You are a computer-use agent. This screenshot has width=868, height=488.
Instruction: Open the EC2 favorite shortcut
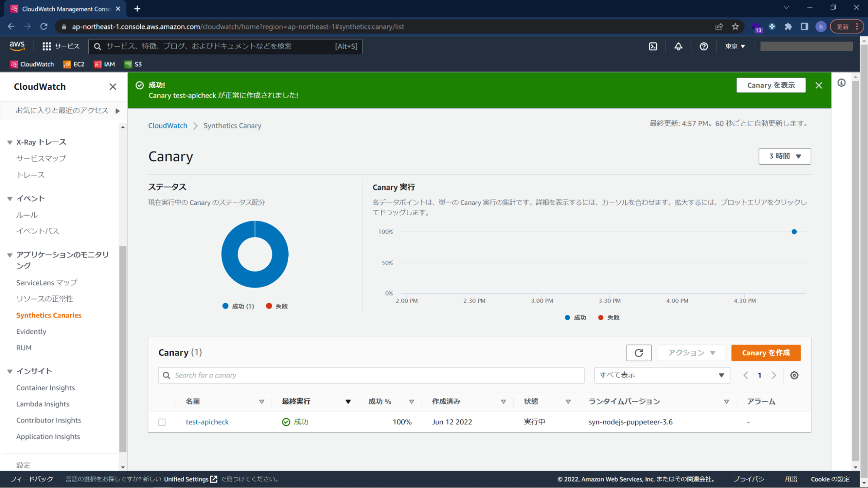(x=74, y=64)
